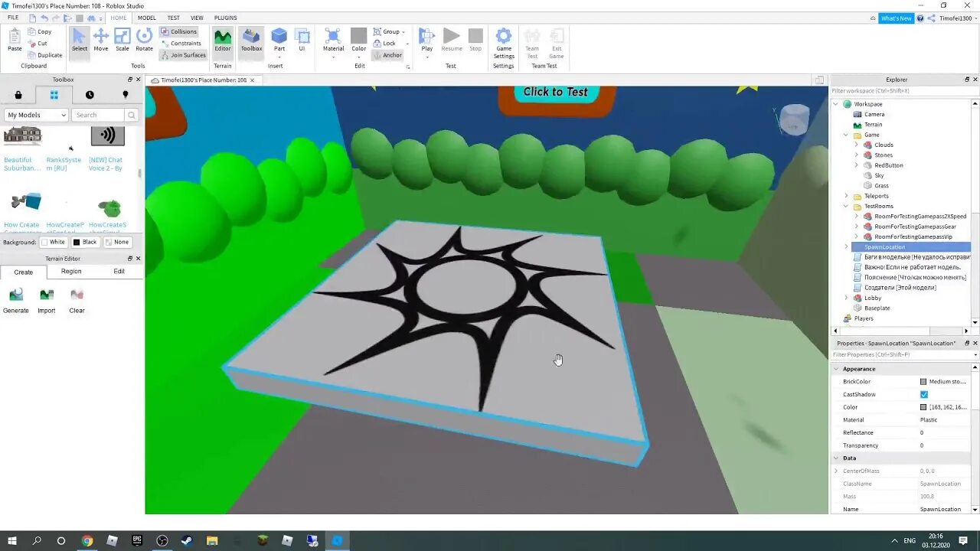Expand the Clouds model
The width and height of the screenshot is (980, 551).
pos(856,145)
